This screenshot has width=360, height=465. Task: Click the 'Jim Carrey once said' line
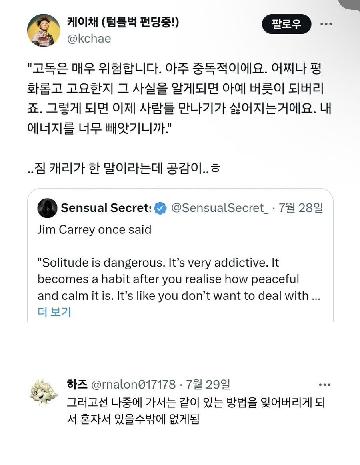pos(95,230)
